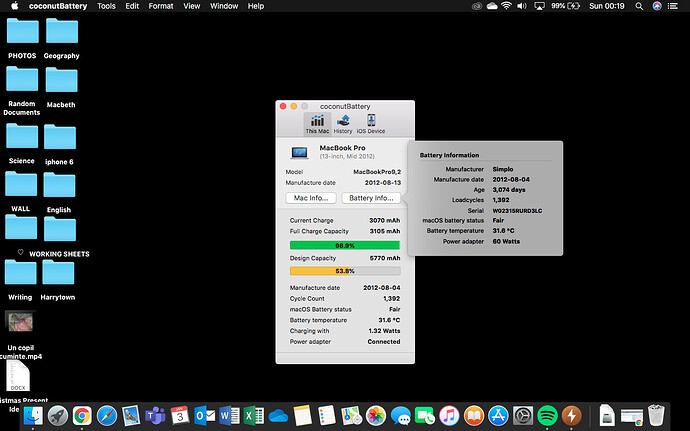Open the Edit menu

pyautogui.click(x=132, y=6)
